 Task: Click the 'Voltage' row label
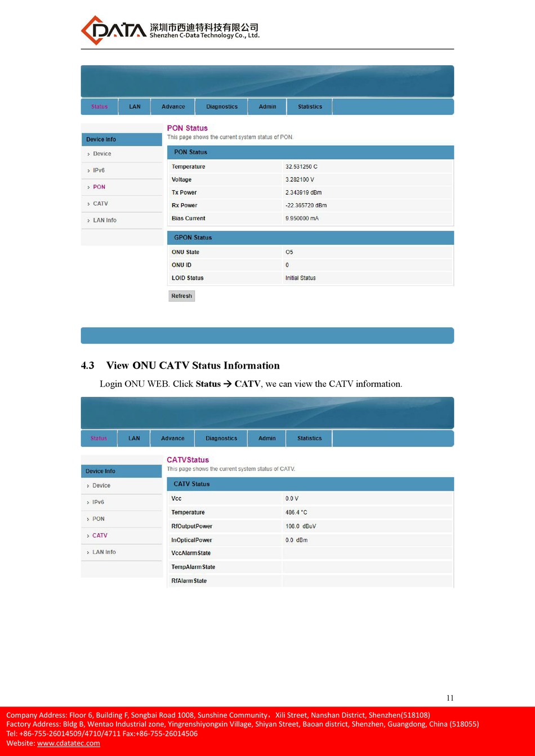pos(181,180)
